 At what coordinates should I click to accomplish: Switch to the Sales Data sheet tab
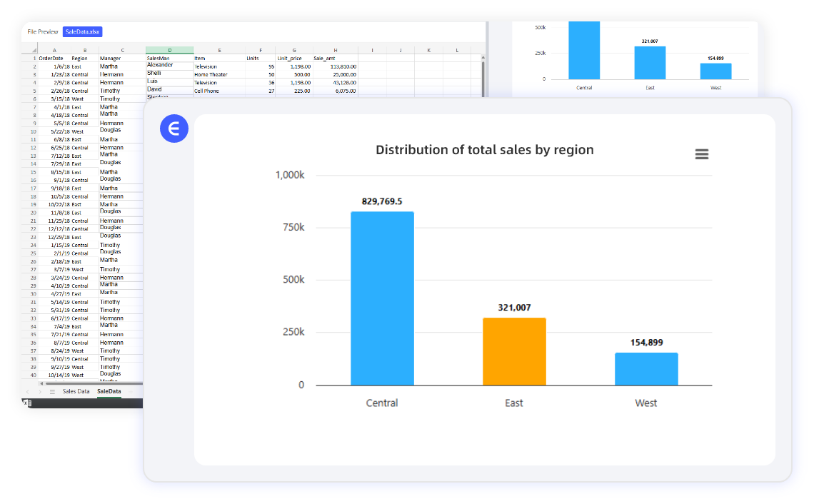coord(76,392)
